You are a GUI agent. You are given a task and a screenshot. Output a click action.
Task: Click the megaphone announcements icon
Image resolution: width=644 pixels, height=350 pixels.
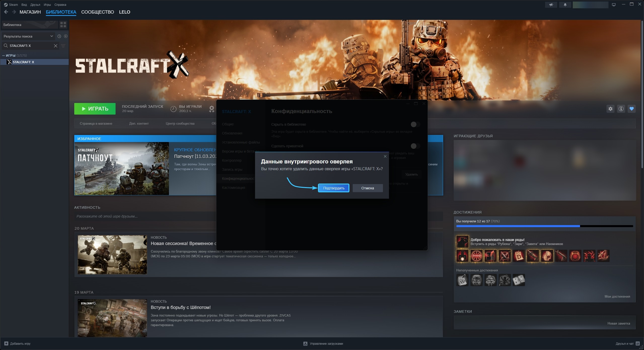pos(551,5)
